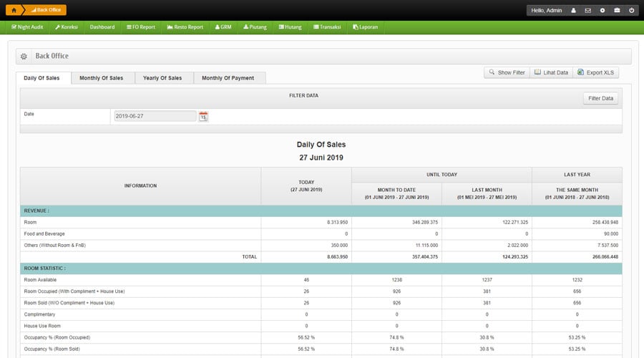Click the settings gear in top bar
This screenshot has width=644, height=358.
coord(602,11)
